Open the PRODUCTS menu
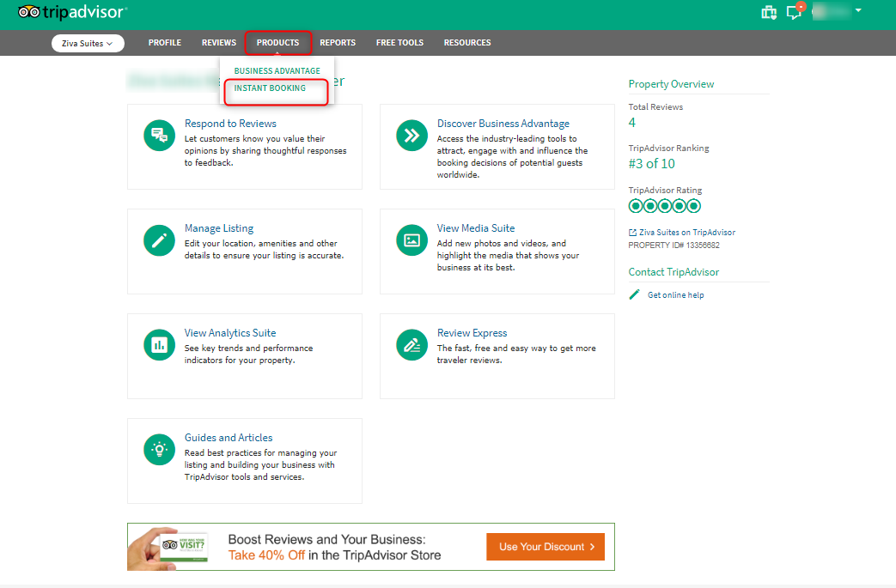 click(277, 43)
